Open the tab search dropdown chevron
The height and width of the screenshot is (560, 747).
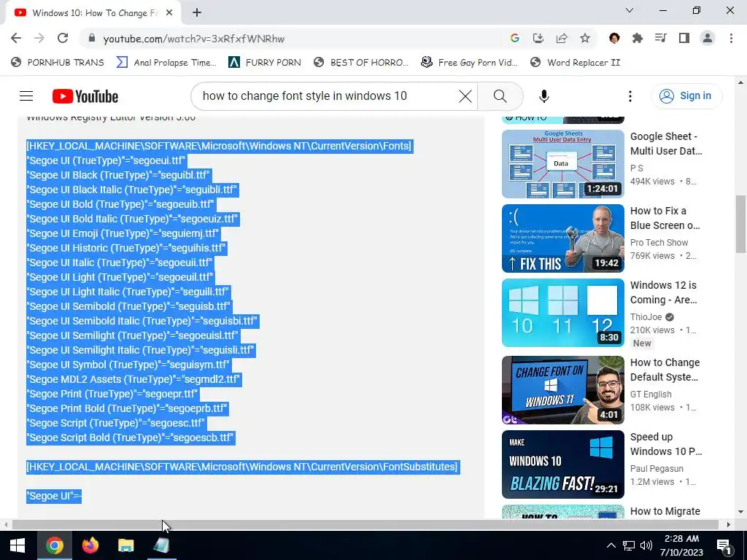[630, 10]
